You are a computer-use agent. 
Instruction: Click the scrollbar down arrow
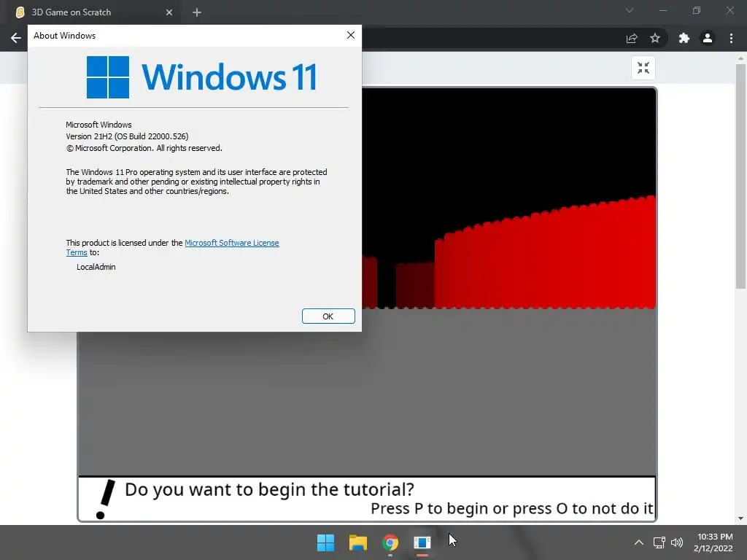[x=740, y=518]
